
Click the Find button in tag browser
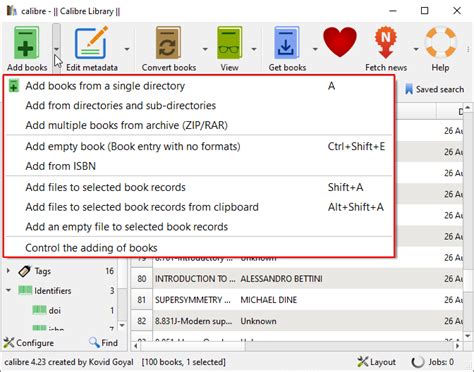coord(103,343)
